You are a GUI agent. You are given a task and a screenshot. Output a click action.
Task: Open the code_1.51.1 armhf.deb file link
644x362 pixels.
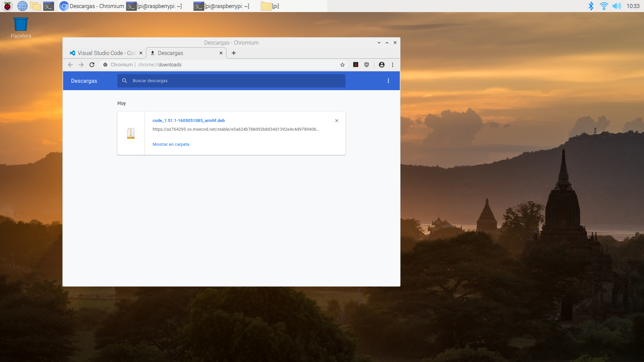click(189, 121)
